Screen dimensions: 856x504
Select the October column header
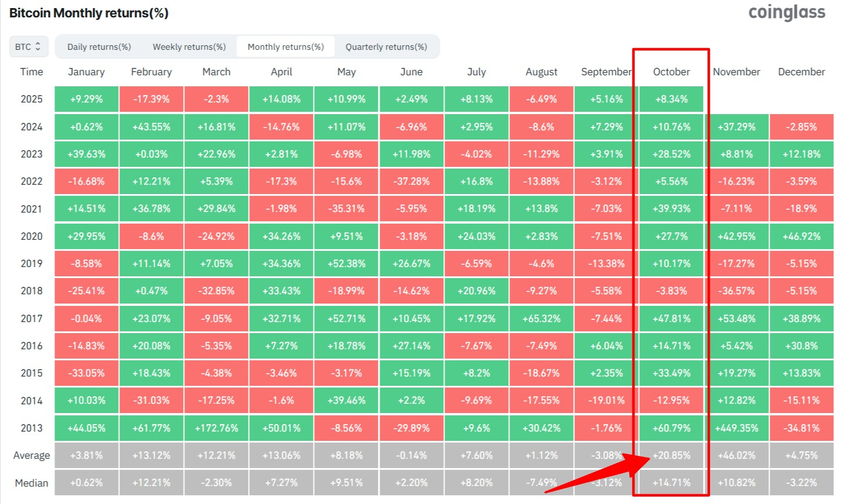tap(671, 72)
